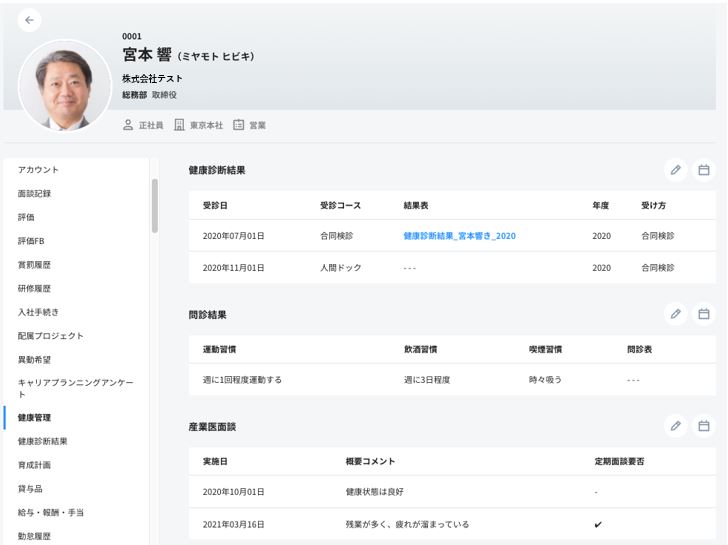The image size is (728, 545).
Task: Open キャリアプランニングアンケート in sidebar
Action: 75,388
